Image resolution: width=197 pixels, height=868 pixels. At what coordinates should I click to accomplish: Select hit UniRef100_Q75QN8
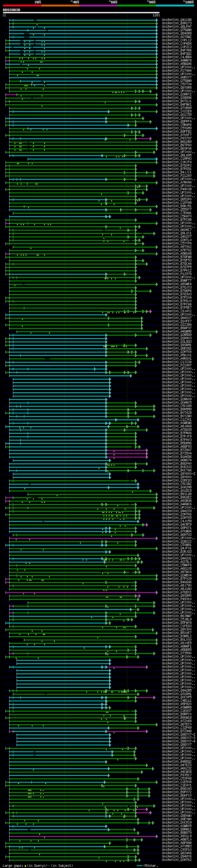click(x=177, y=30)
